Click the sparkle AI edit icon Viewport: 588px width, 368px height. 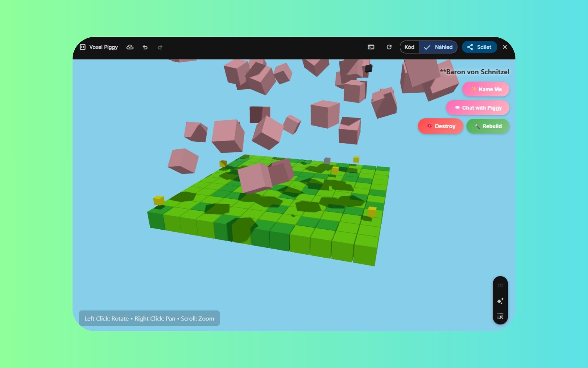[500, 301]
